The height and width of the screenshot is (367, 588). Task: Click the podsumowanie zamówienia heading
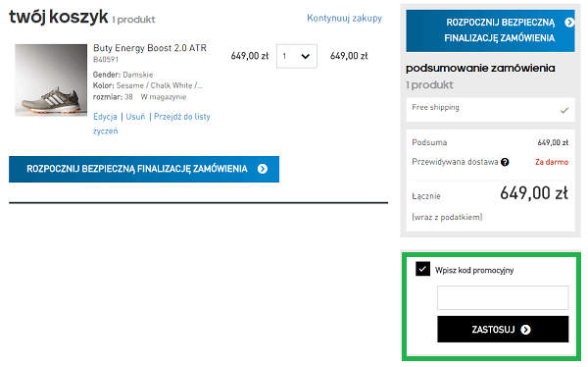click(480, 69)
